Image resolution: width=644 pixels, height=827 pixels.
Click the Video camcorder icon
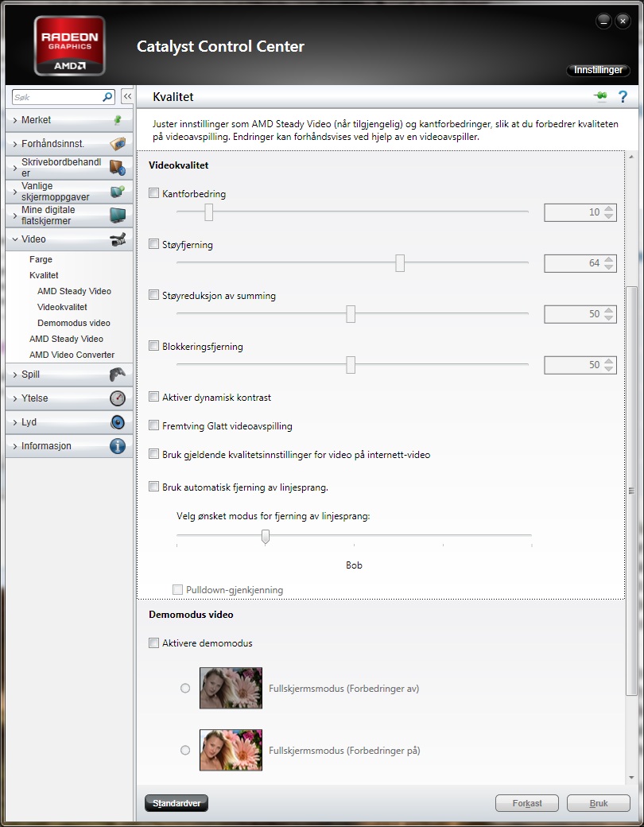(x=118, y=239)
